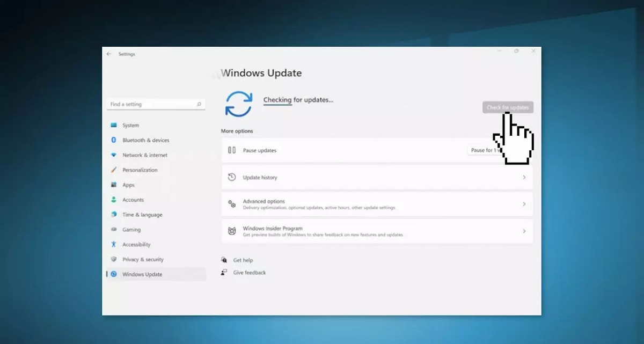Screen dimensions: 644x344
Task: Expand Update history chevron
Action: (x=524, y=177)
